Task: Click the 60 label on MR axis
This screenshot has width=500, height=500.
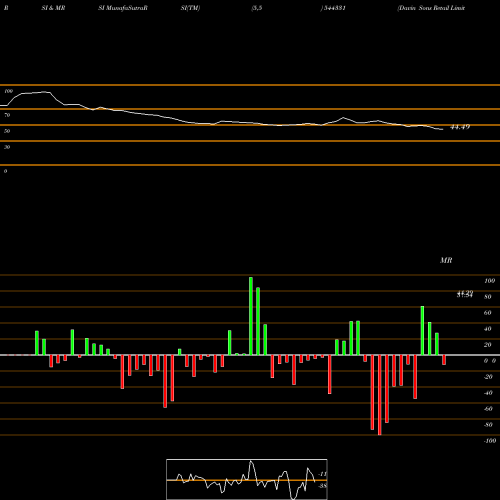Action: point(488,313)
